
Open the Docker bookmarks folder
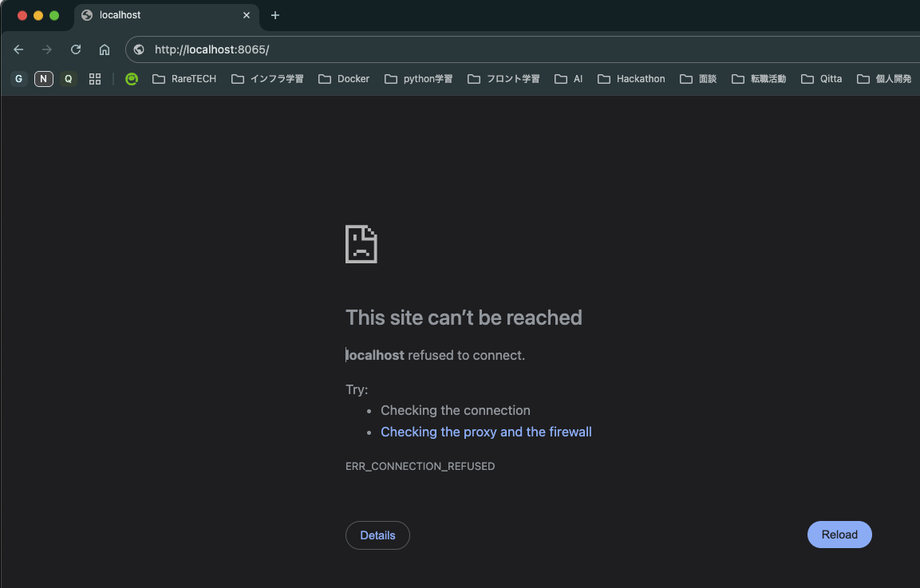tap(344, 78)
